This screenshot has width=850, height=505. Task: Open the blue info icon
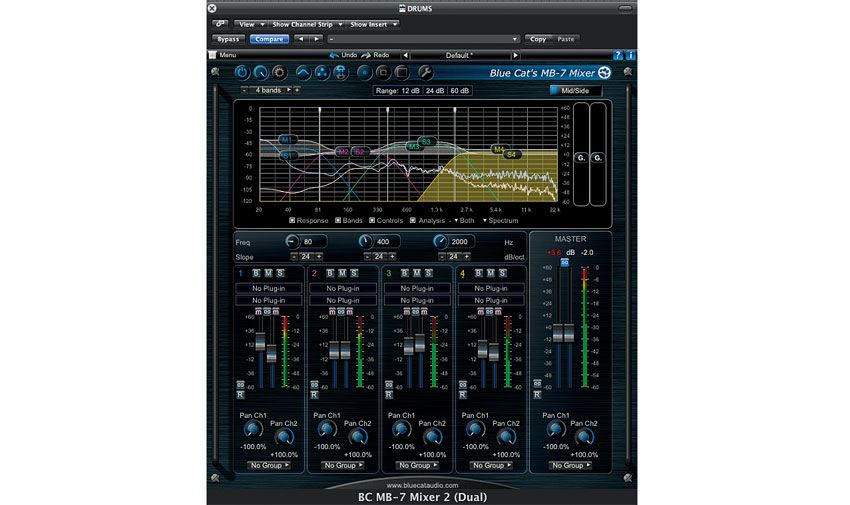630,55
